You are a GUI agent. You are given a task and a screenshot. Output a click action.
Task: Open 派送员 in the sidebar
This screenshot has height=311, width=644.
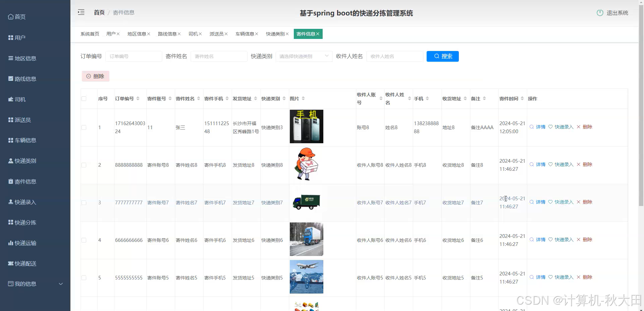click(19, 120)
